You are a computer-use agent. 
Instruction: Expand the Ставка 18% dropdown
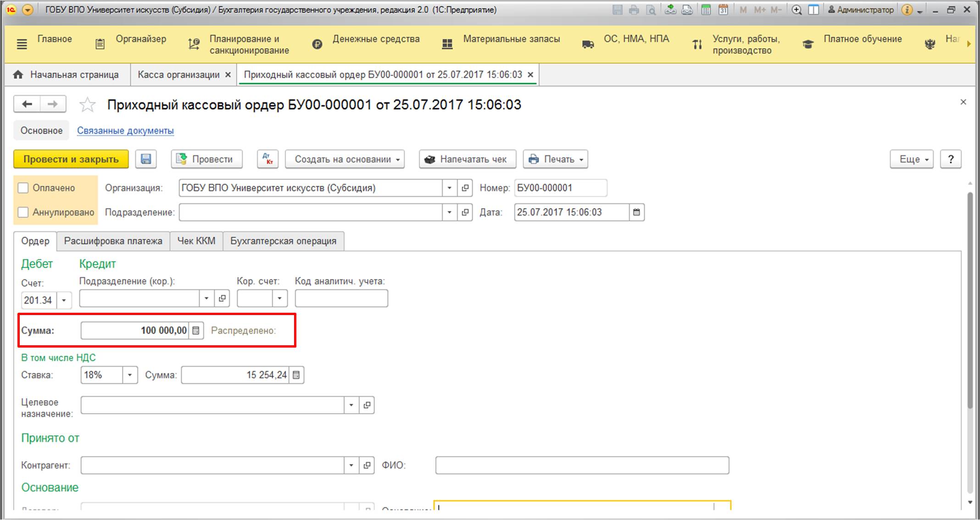130,375
